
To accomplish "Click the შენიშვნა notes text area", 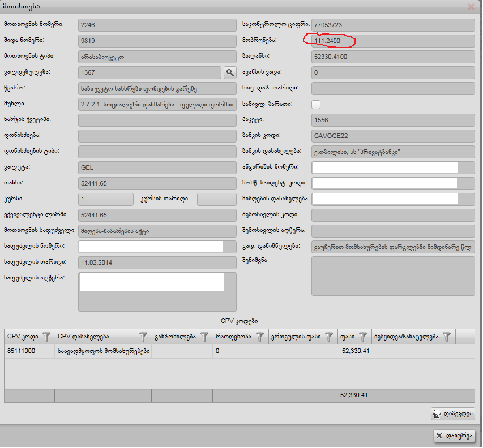I will point(392,276).
